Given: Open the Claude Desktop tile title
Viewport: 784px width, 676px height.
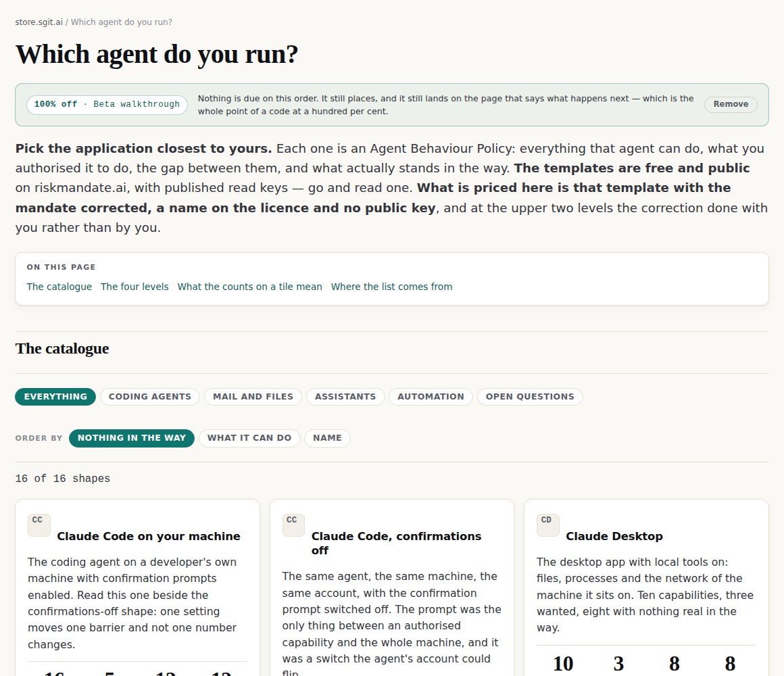Looking at the screenshot, I should pos(614,536).
